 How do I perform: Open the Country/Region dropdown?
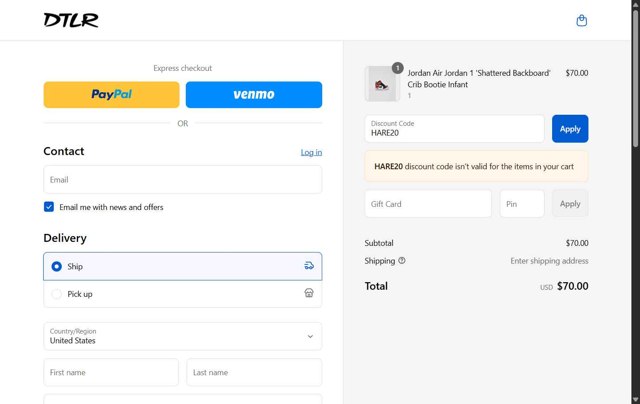pos(183,336)
